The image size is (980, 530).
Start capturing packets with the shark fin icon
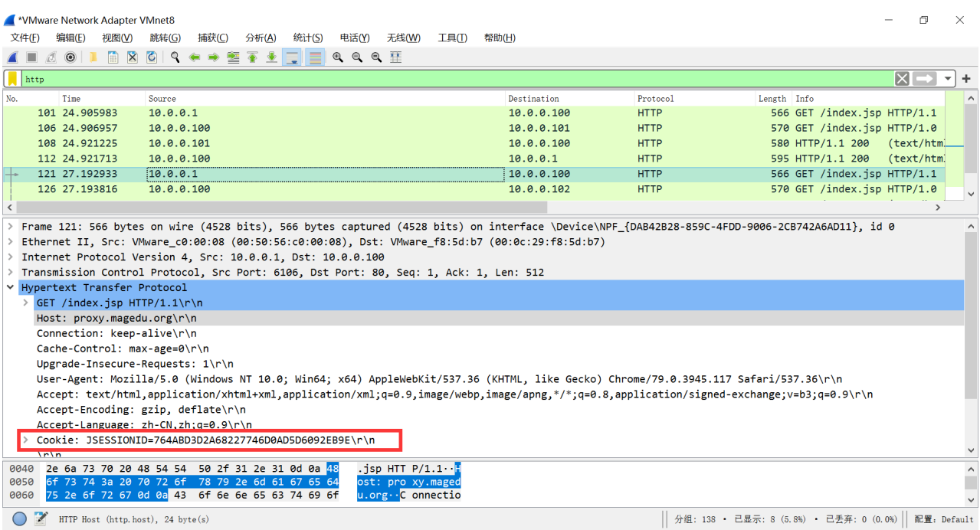[13, 57]
